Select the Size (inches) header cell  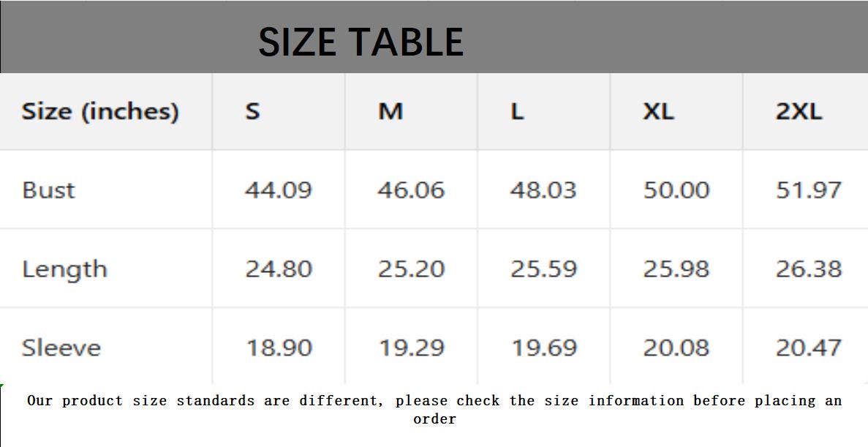point(100,111)
